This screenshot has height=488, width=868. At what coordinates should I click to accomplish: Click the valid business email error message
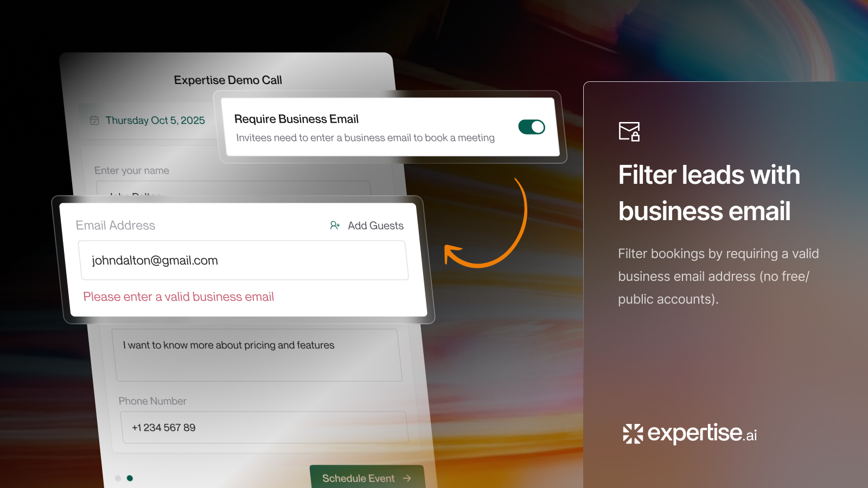pos(178,297)
